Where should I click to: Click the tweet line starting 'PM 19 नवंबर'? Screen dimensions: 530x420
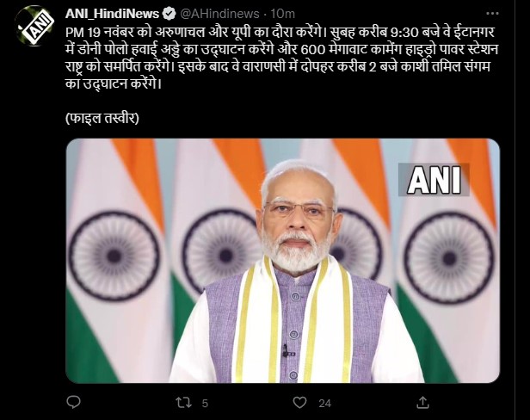tap(280, 33)
